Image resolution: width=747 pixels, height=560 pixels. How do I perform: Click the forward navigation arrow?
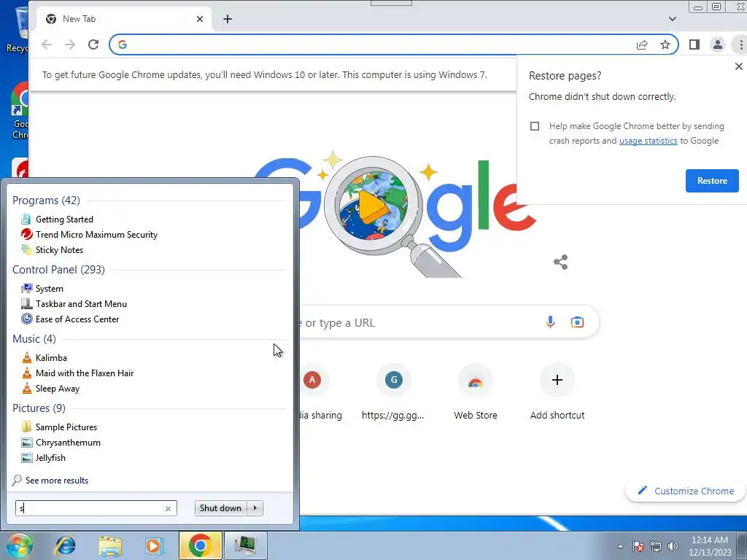(x=70, y=44)
